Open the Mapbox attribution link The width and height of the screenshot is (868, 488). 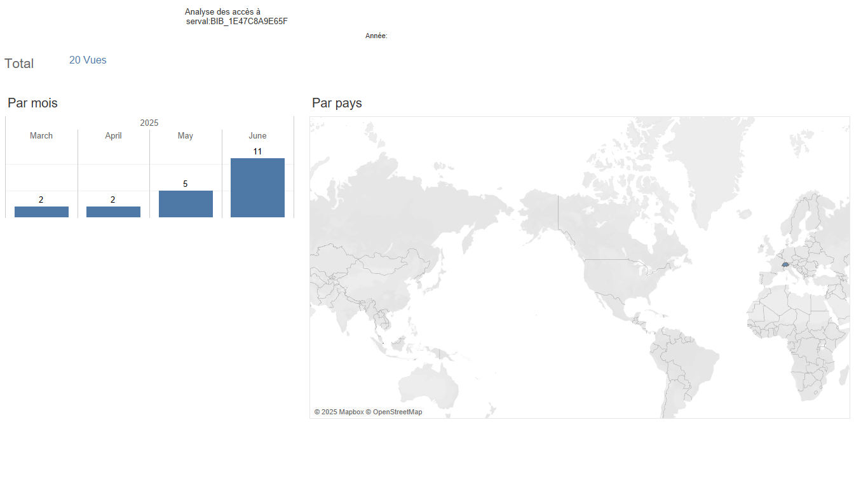click(339, 412)
